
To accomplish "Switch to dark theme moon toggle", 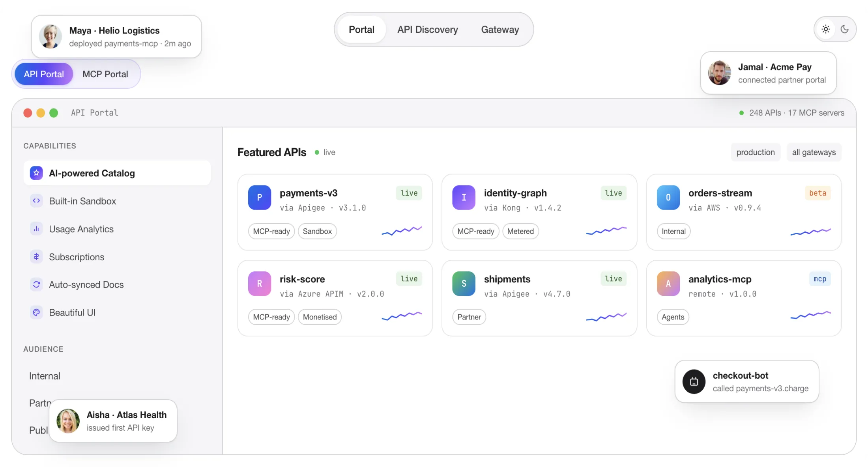I will pyautogui.click(x=845, y=29).
